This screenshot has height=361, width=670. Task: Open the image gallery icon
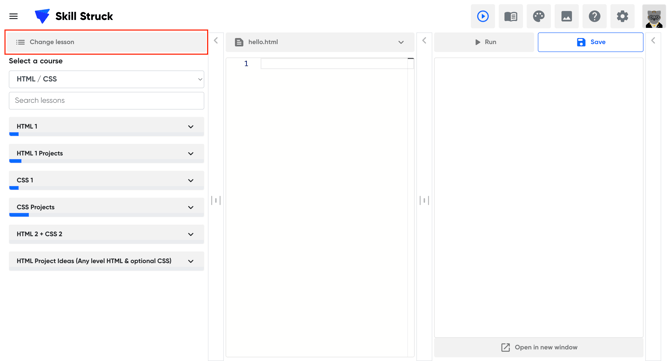coord(567,16)
